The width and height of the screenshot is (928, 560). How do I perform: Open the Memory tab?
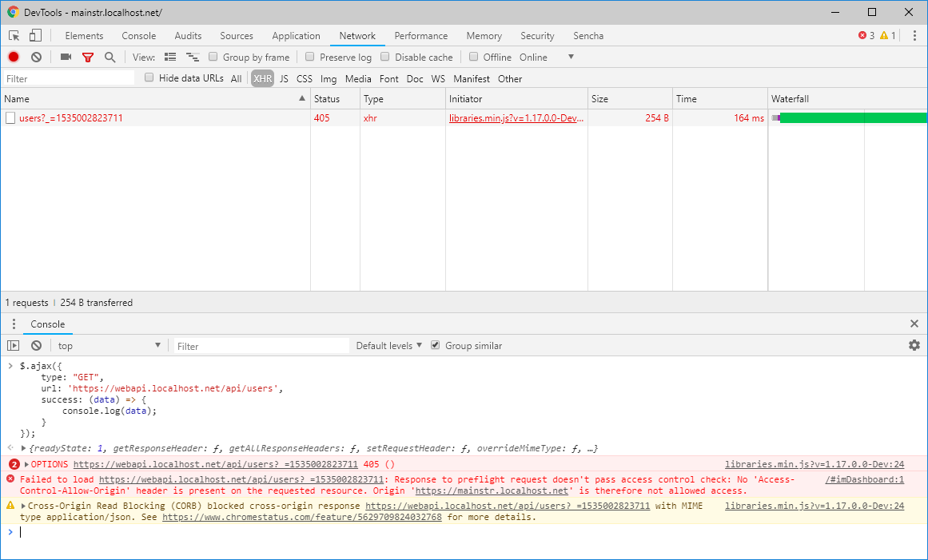coord(484,35)
